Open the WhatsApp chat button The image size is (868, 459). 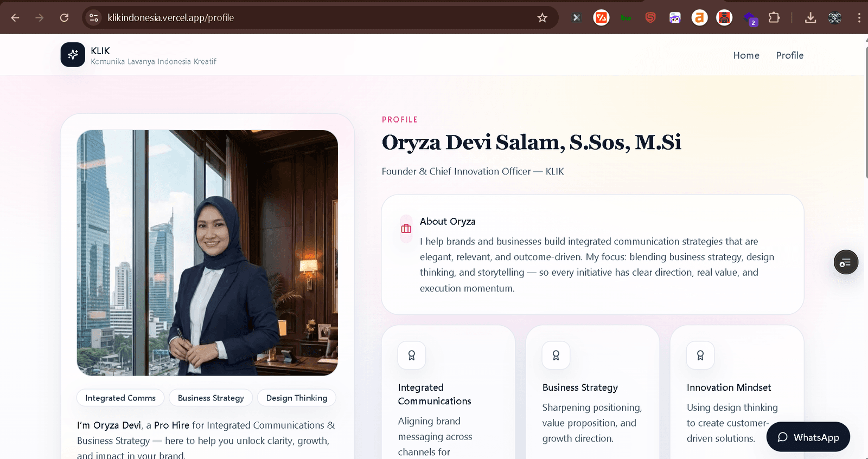(x=808, y=437)
